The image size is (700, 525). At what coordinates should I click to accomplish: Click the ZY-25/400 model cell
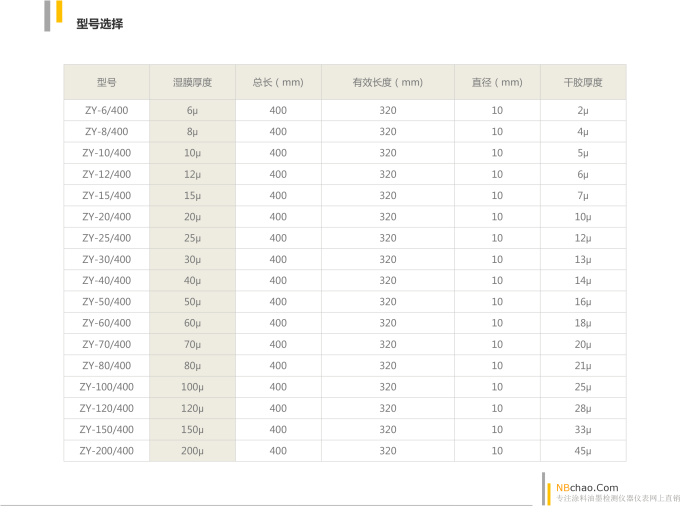(106, 238)
